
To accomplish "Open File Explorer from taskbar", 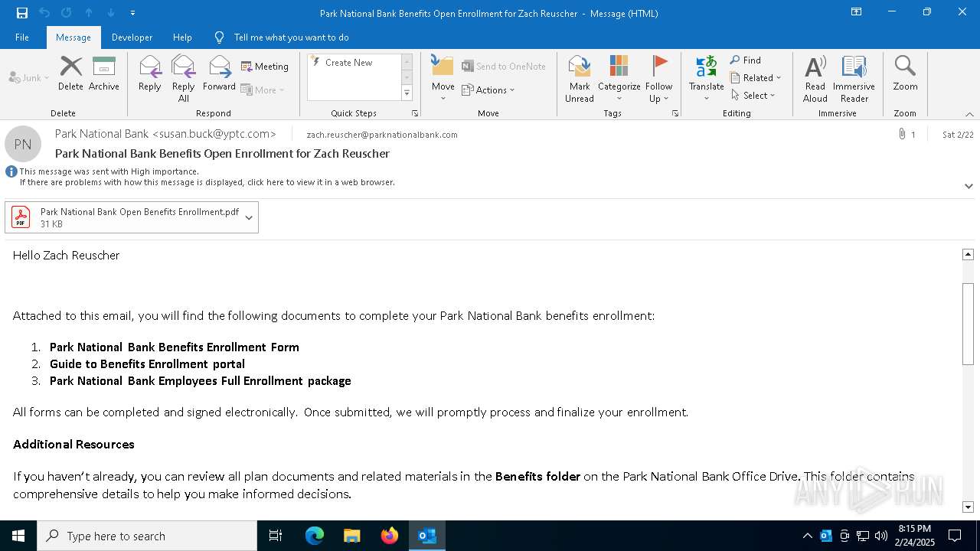I will [351, 536].
